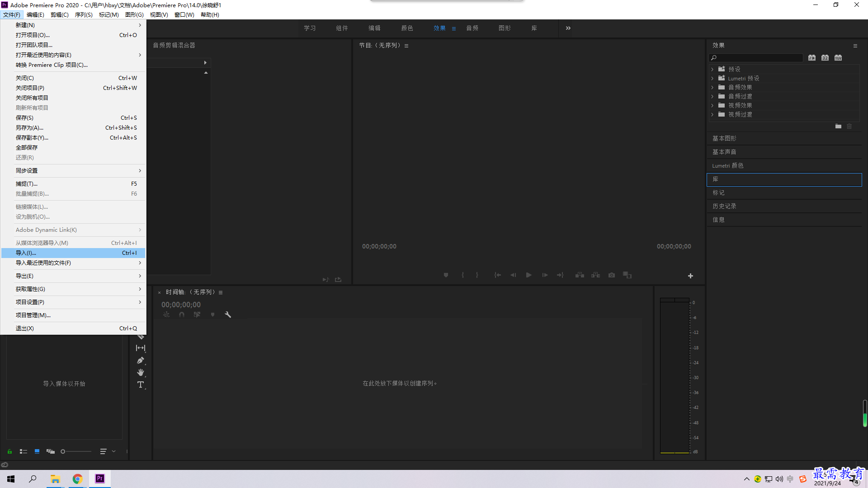Select the Type tool
Viewport: 868px width, 488px height.
(141, 385)
